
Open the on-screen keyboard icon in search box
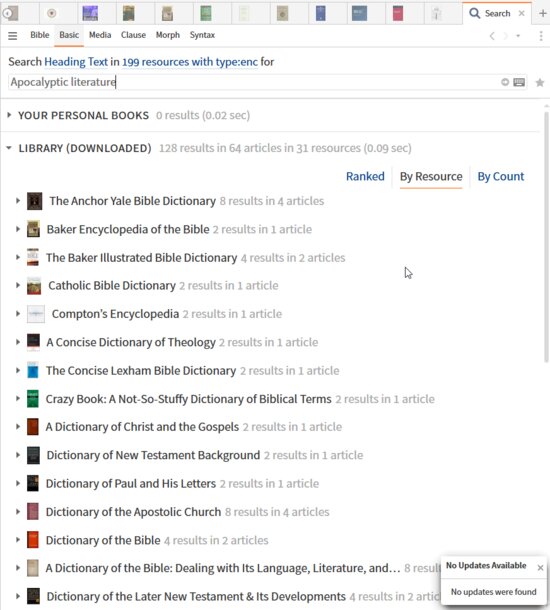[x=519, y=82]
